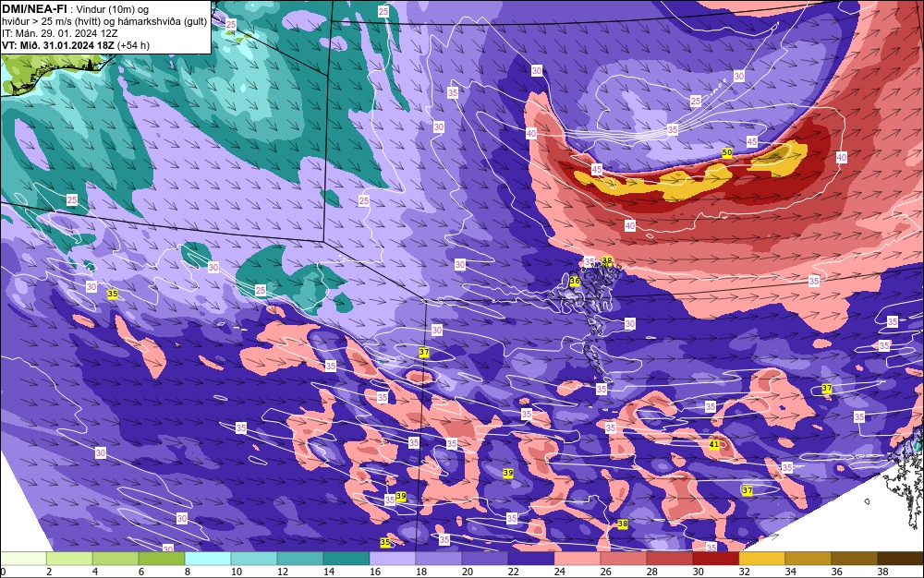Click the legend tick value 24
Screen dimensions: 924x578
pos(560,572)
